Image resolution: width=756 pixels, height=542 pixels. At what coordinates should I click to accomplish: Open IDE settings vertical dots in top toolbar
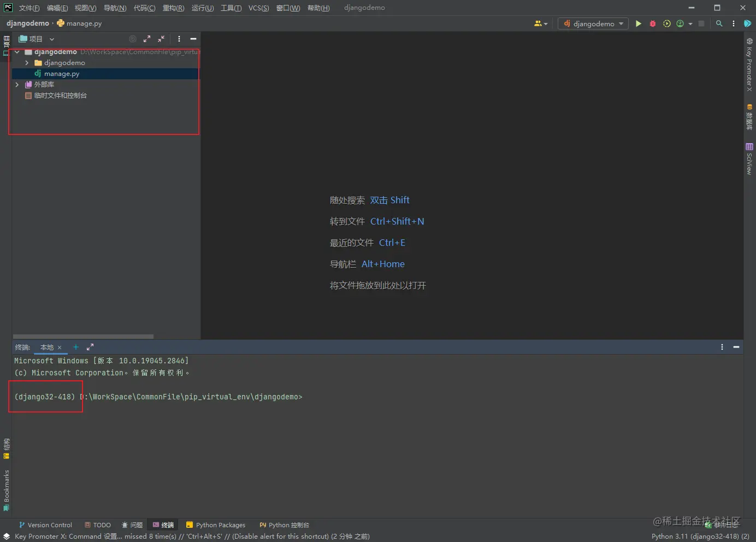[734, 23]
